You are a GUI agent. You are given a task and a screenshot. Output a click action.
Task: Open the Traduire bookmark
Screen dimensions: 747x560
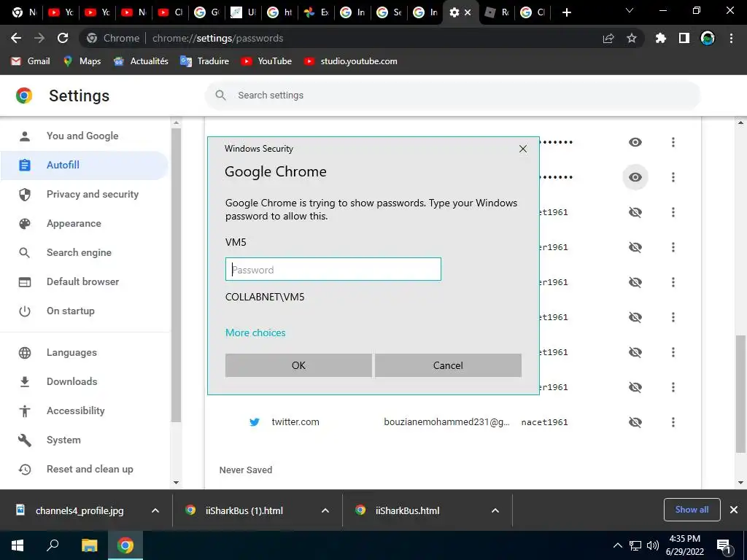click(x=205, y=61)
